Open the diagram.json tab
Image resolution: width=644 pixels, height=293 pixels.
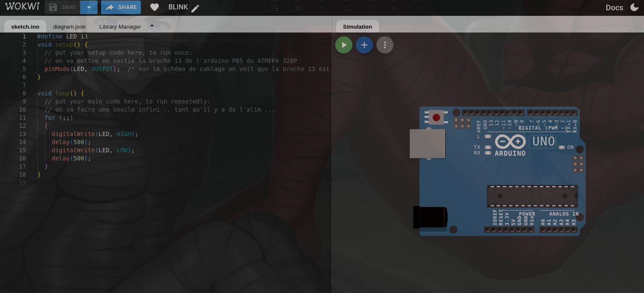coord(69,27)
